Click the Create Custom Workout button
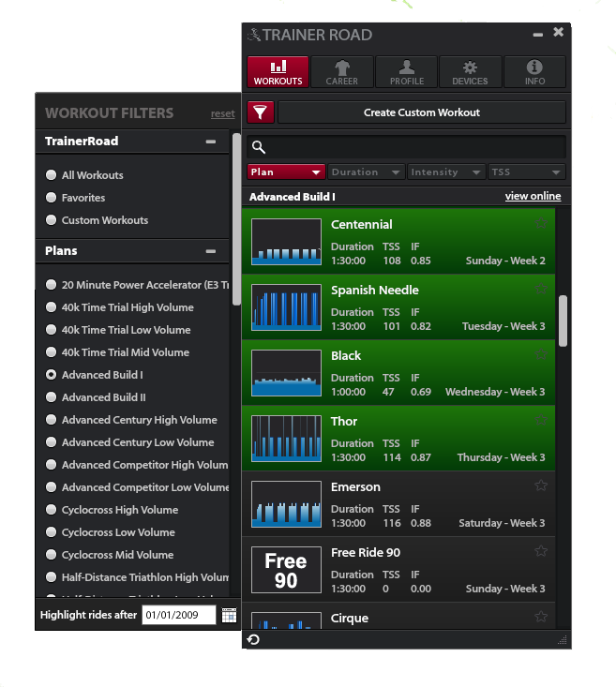 point(422,112)
